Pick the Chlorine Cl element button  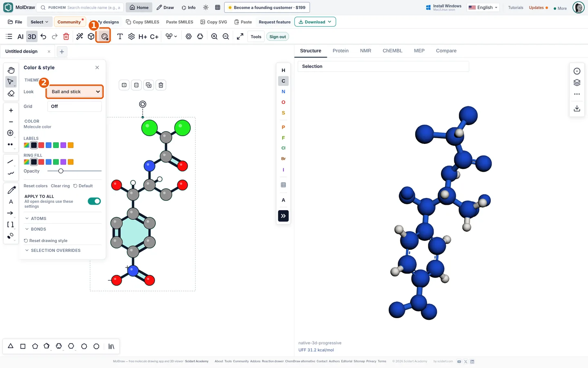click(283, 148)
